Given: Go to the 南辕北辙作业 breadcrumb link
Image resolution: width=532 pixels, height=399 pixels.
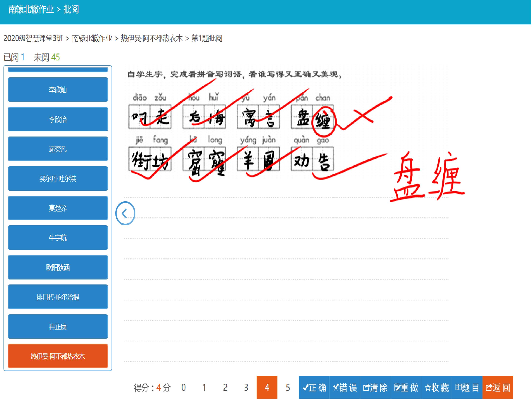Looking at the screenshot, I should pyautogui.click(x=92, y=38).
